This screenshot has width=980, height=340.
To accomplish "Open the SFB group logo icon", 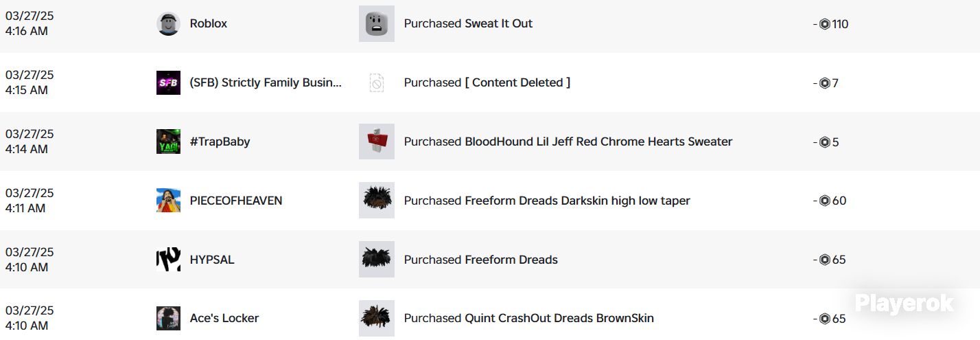I will (x=168, y=82).
